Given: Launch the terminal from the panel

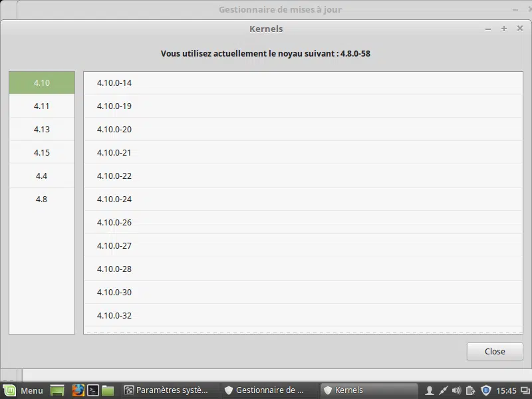Looking at the screenshot, I should pyautogui.click(x=92, y=390).
